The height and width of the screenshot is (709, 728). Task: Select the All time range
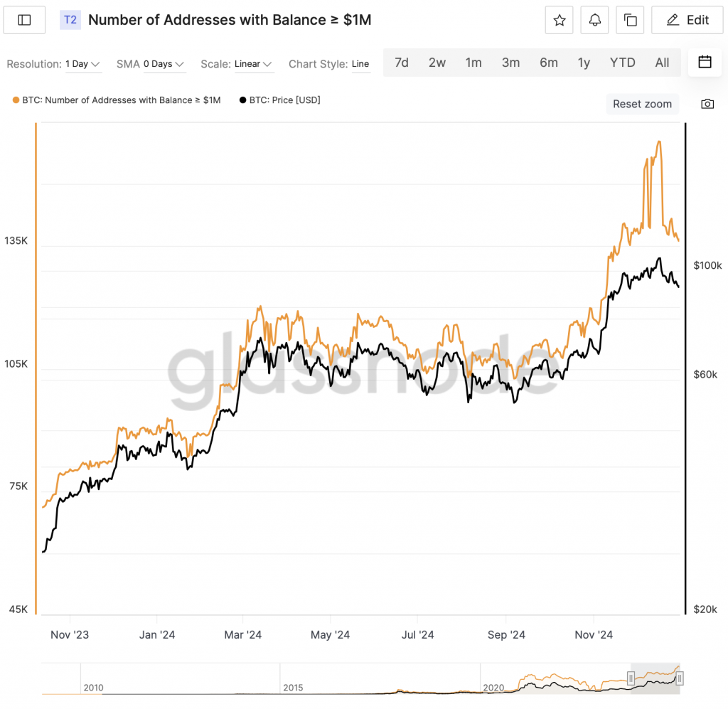(x=662, y=63)
